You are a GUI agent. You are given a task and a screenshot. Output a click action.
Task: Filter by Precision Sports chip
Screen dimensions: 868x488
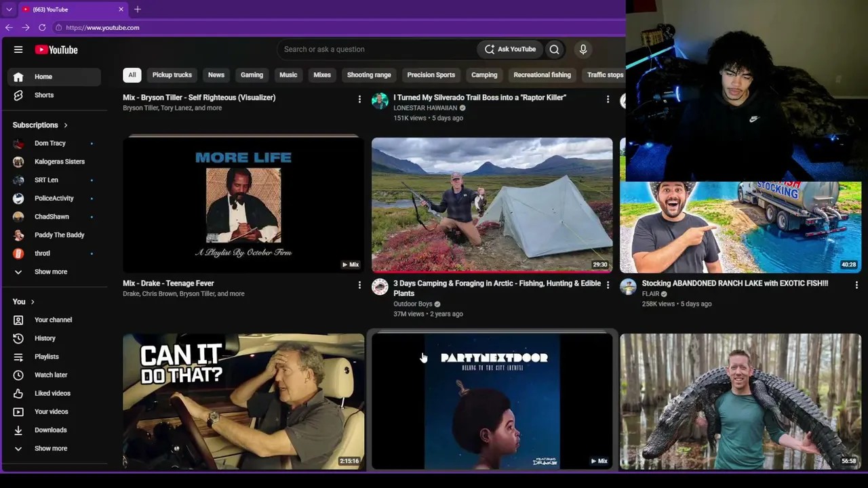[431, 75]
